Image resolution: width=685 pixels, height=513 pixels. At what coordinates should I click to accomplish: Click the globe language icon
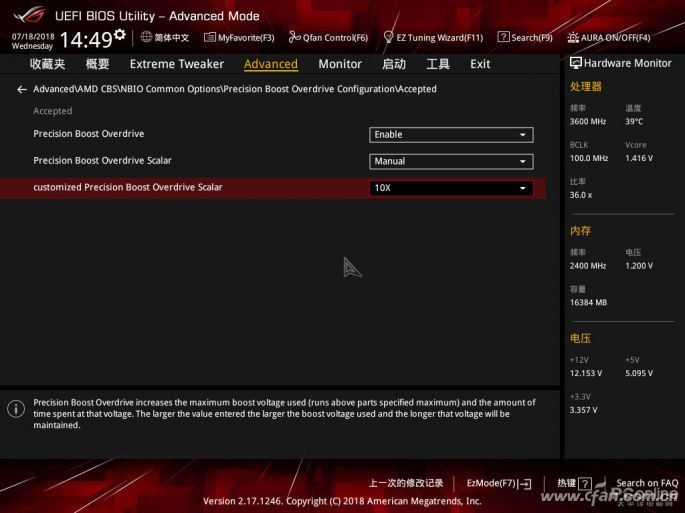(x=146, y=37)
